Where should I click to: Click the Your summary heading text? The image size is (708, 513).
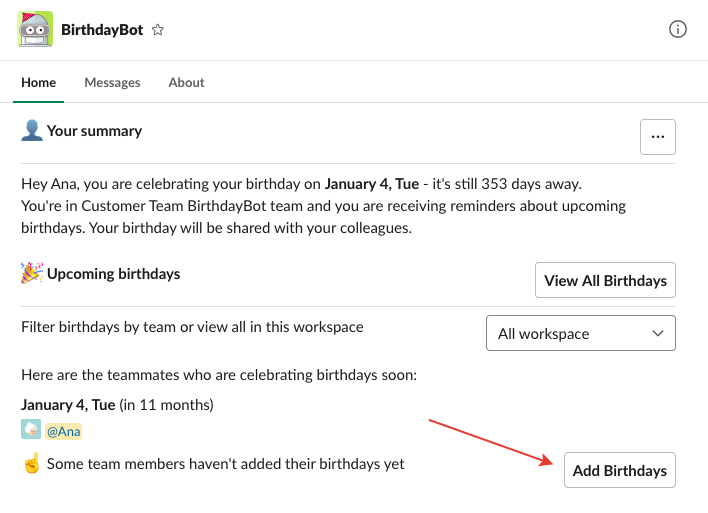pyautogui.click(x=94, y=131)
